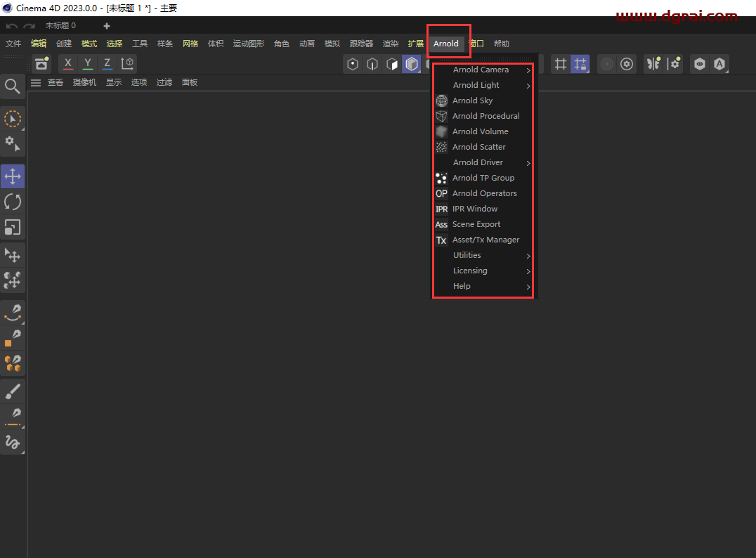Image resolution: width=756 pixels, height=558 pixels.
Task: Choose Arnold Volume entry
Action: [483, 131]
